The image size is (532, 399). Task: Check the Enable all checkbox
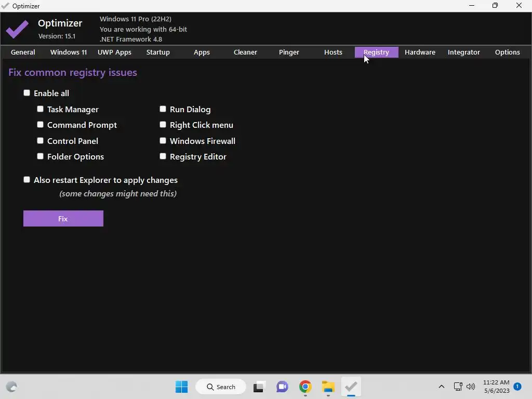pyautogui.click(x=27, y=93)
